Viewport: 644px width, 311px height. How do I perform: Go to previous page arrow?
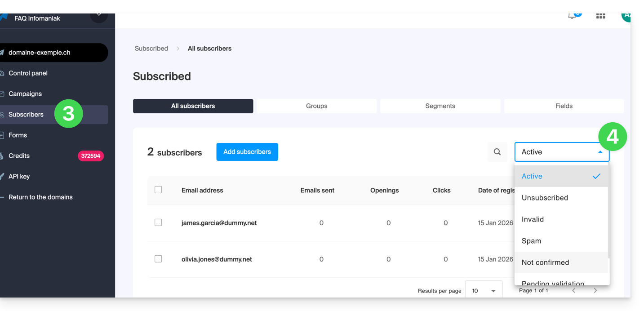[x=574, y=291]
